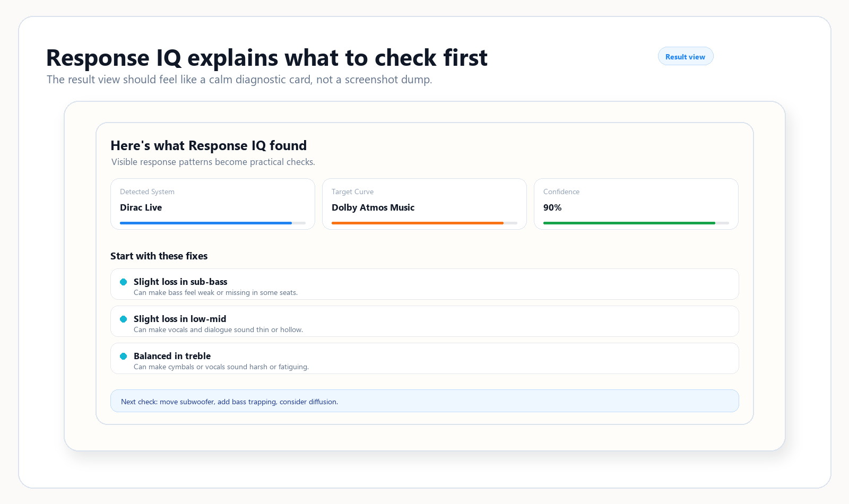Open the Confidence 90% card
The width and height of the screenshot is (849, 504).
(636, 204)
